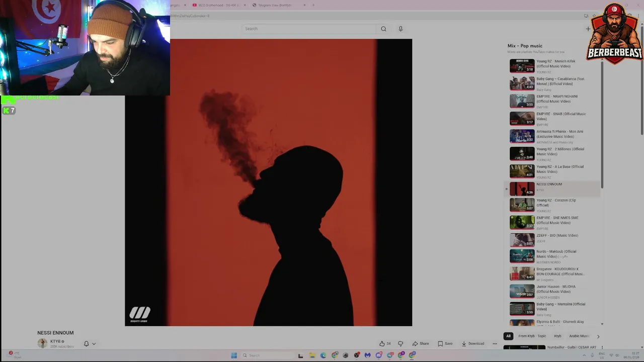Expand subscription notification dropdown chevron
Image resolution: width=644 pixels, height=362 pixels.
point(94,344)
